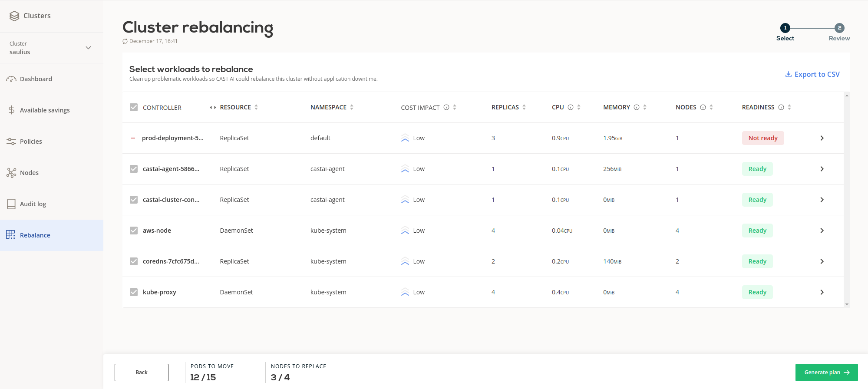Screen dimensions: 868x389
Task: Click the Ready badge for kube-proxy
Action: click(x=757, y=292)
